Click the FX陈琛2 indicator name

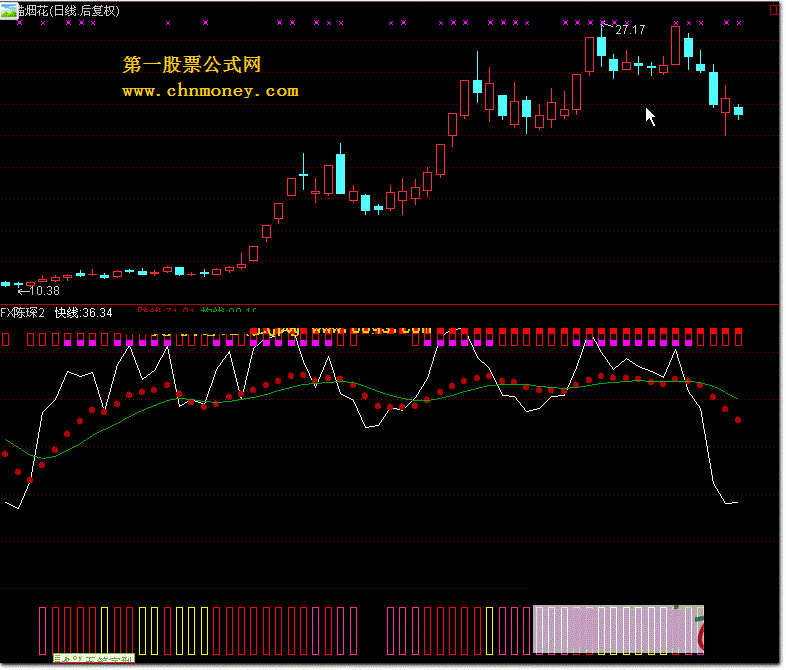[x=23, y=313]
